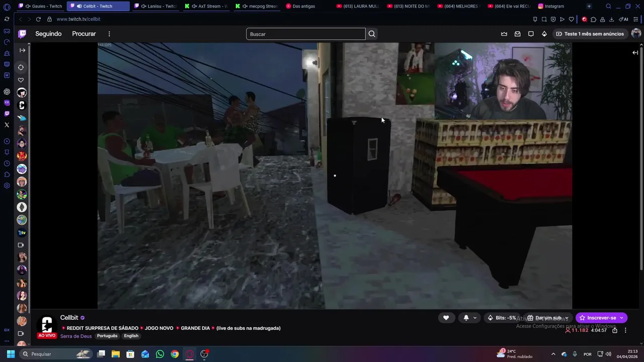Viewport: 644px width, 362px height.
Task: Click the Bits: -5% button
Action: [x=502, y=318]
